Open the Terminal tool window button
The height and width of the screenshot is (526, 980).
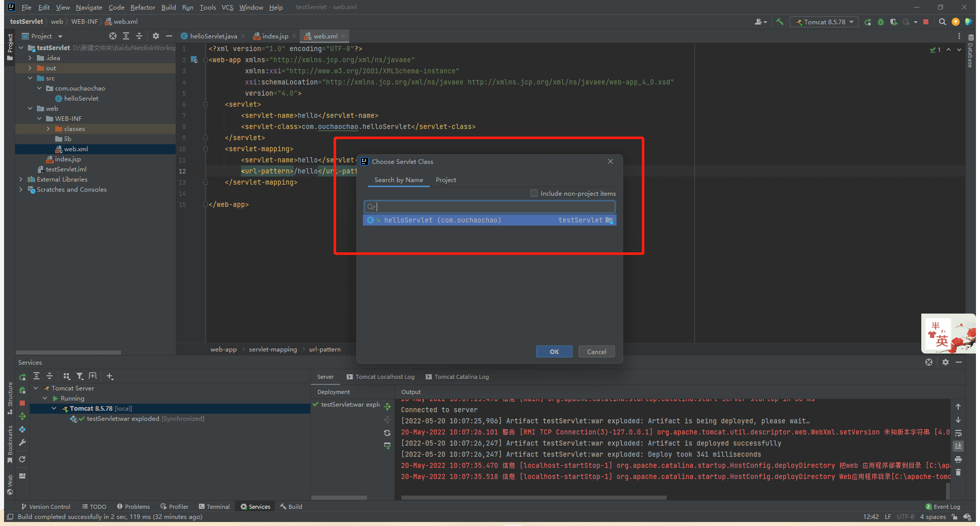tap(214, 506)
